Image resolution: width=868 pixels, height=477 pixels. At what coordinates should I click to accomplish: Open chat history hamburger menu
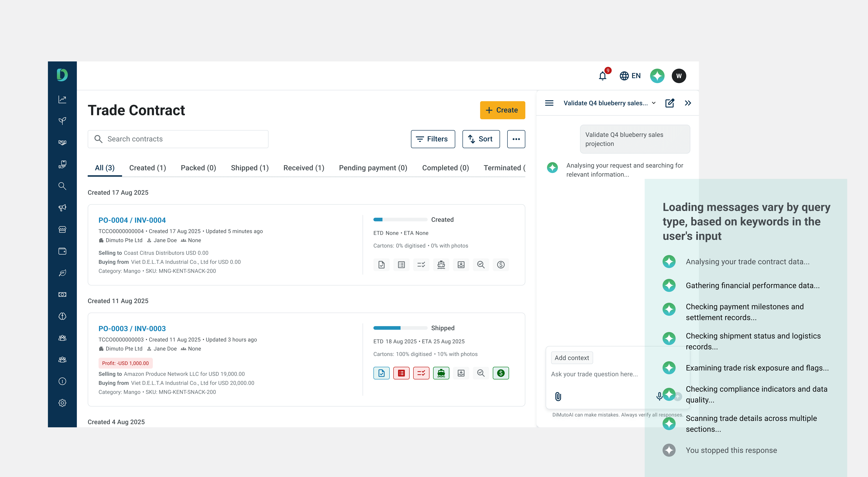click(549, 103)
